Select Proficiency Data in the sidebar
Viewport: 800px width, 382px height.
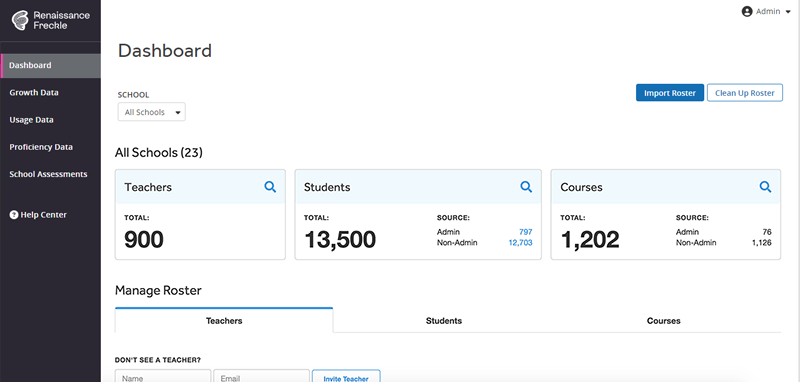41,147
